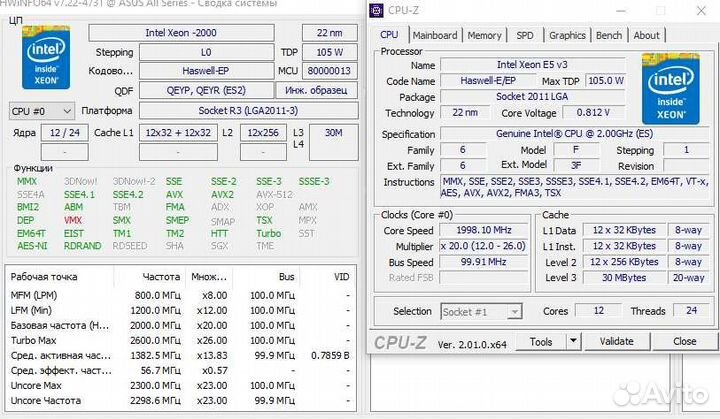Screen dimensions: 720x419
Task: Click the 'Intel Xeon -2000' processor name field
Action: (x=181, y=33)
